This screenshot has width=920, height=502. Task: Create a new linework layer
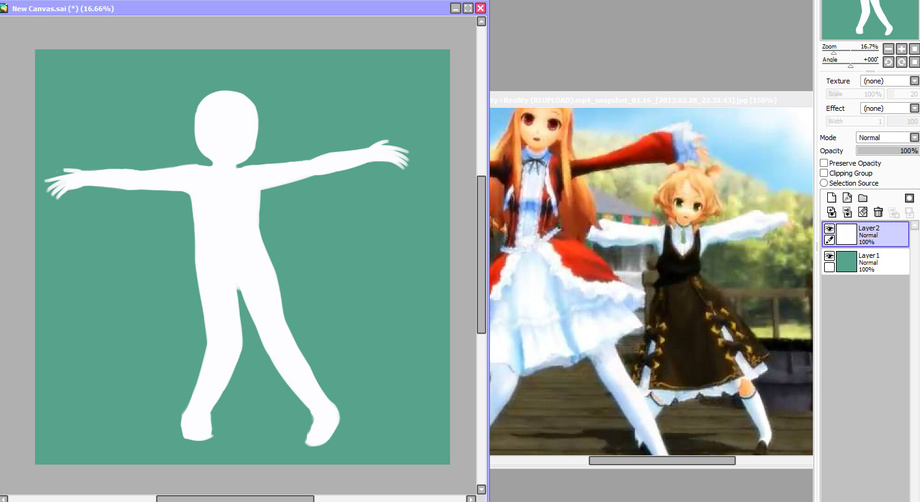[847, 198]
